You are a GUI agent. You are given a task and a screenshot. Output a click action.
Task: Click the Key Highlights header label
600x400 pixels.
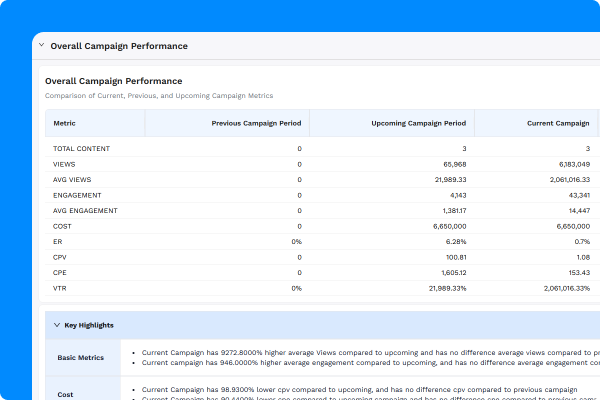[89, 325]
